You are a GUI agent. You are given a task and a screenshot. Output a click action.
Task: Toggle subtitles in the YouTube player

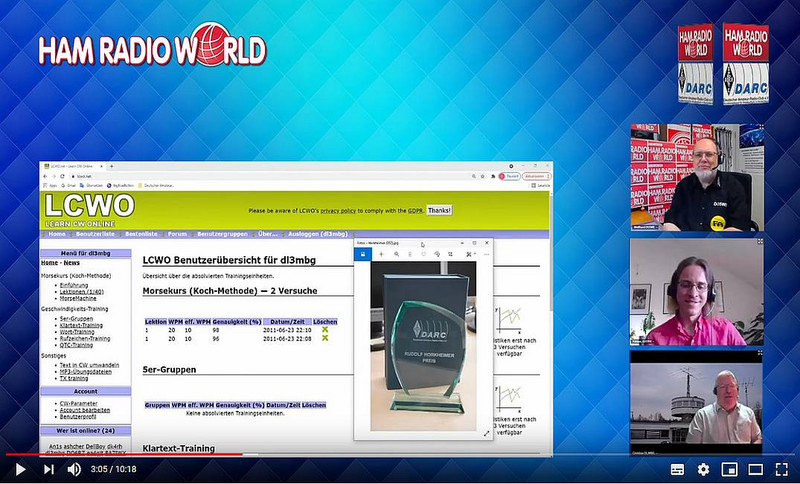(x=677, y=469)
